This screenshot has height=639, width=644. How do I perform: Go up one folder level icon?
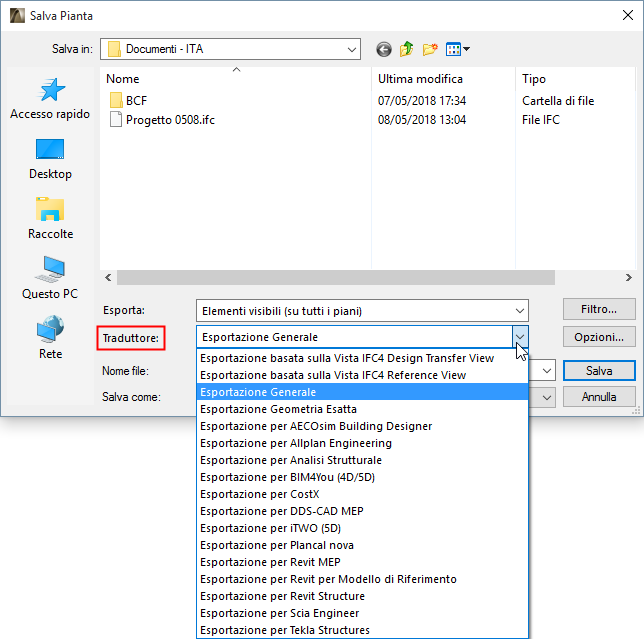(x=407, y=49)
